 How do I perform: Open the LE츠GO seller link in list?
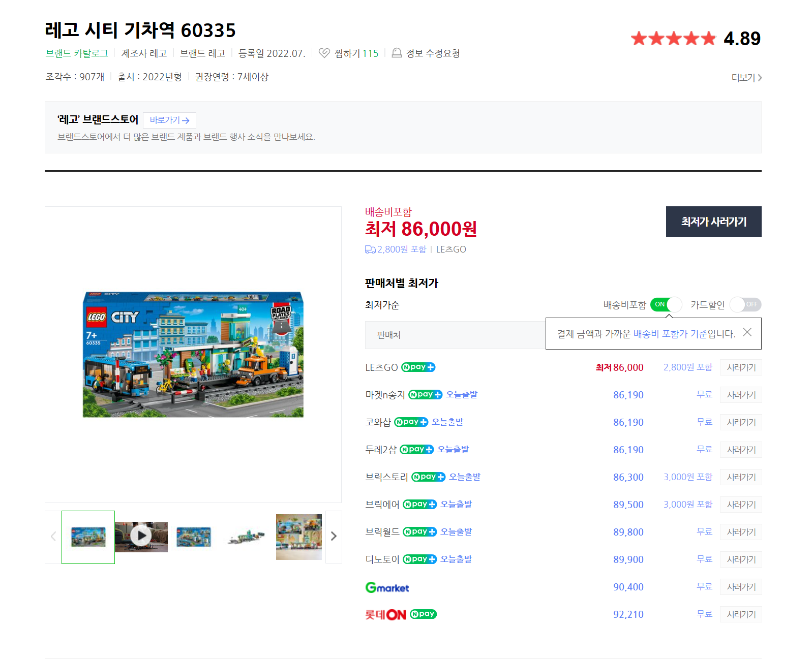tap(381, 367)
